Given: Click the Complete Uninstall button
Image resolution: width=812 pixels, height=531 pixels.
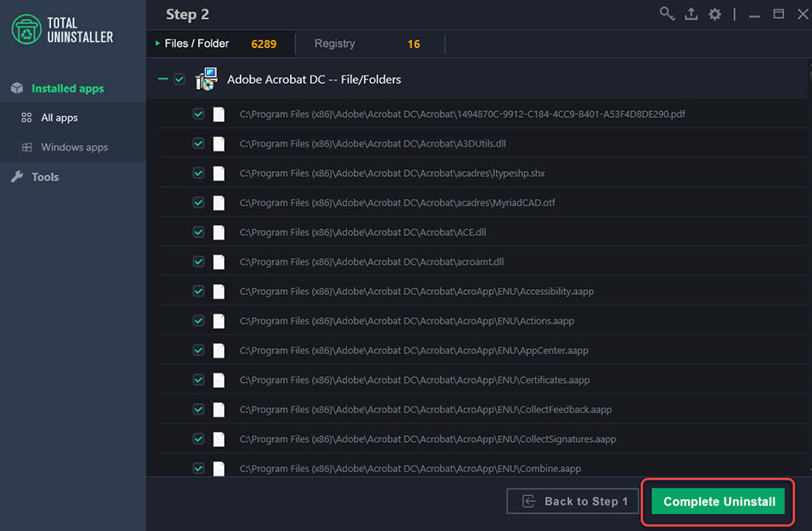Looking at the screenshot, I should 718,501.
